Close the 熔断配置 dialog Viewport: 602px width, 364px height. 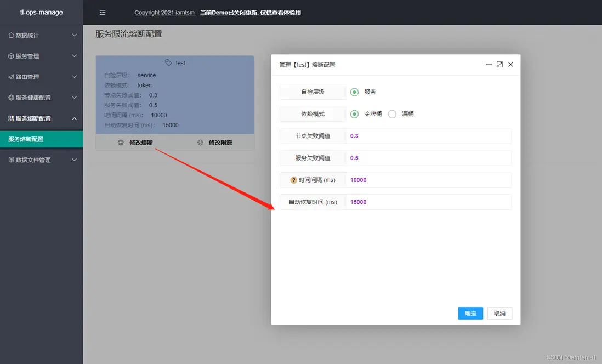click(x=510, y=65)
